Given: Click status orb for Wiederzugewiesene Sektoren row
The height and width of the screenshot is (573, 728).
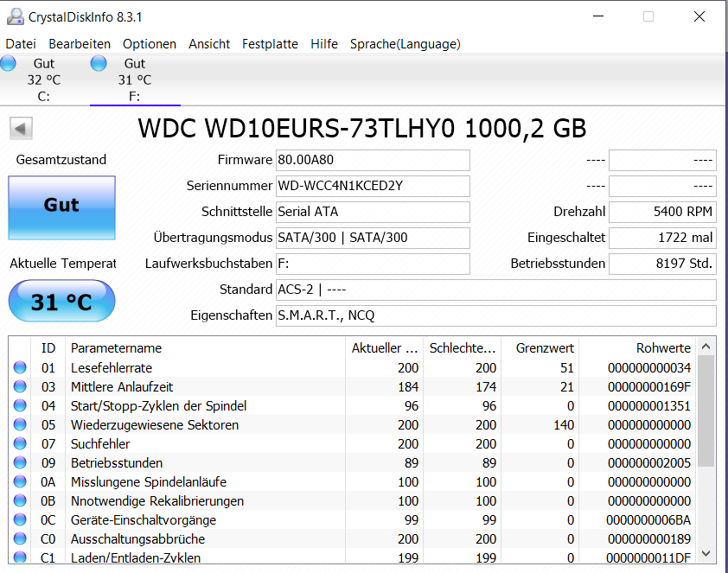Looking at the screenshot, I should pos(20,424).
